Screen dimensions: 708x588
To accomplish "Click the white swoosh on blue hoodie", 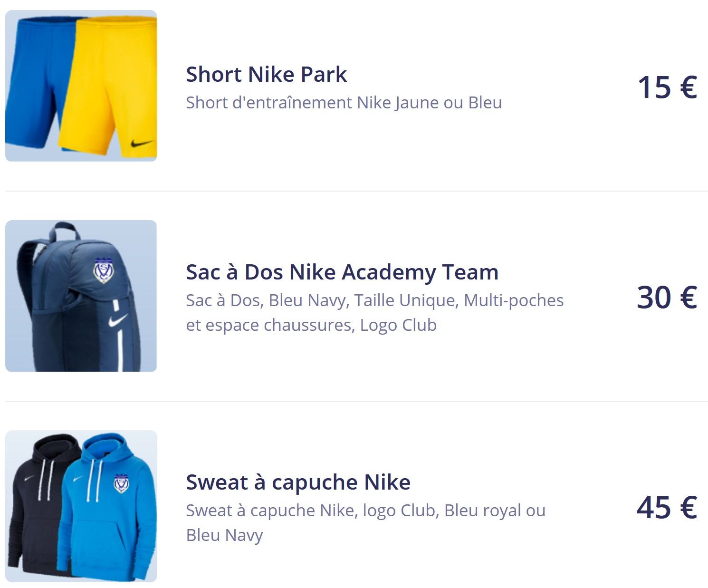I will pos(77,479).
